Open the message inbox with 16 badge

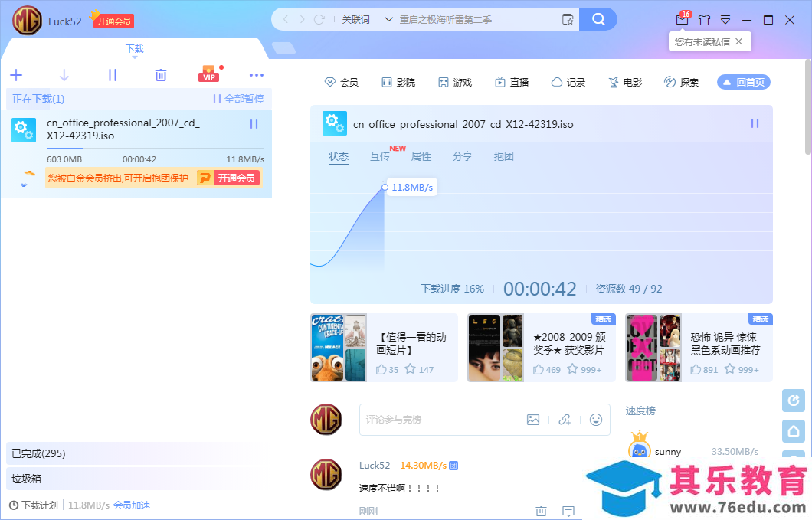pos(683,19)
